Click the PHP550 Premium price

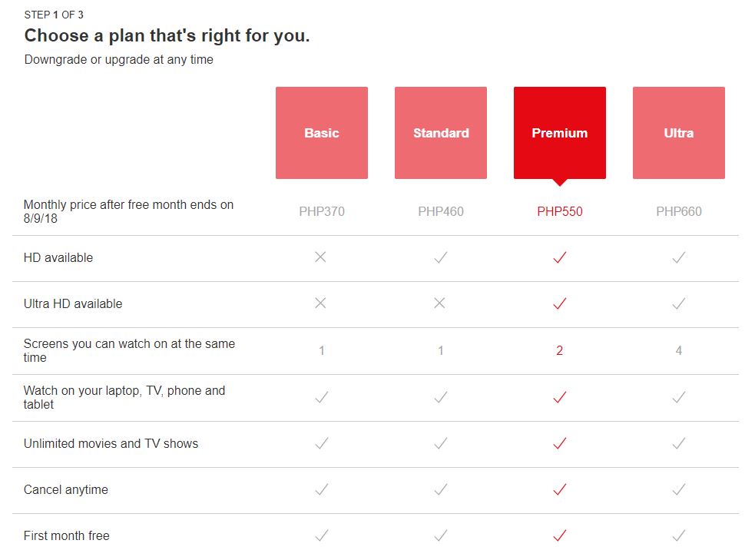coord(559,211)
